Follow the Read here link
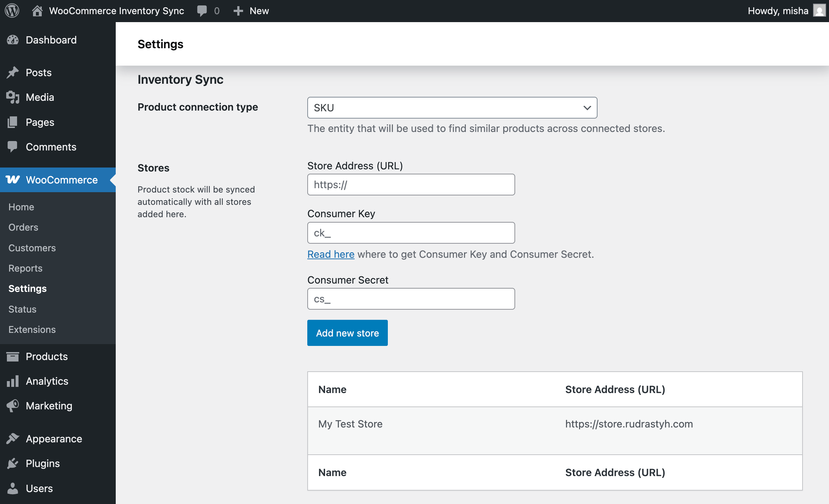Screen dimensions: 829x504 pyautogui.click(x=331, y=255)
